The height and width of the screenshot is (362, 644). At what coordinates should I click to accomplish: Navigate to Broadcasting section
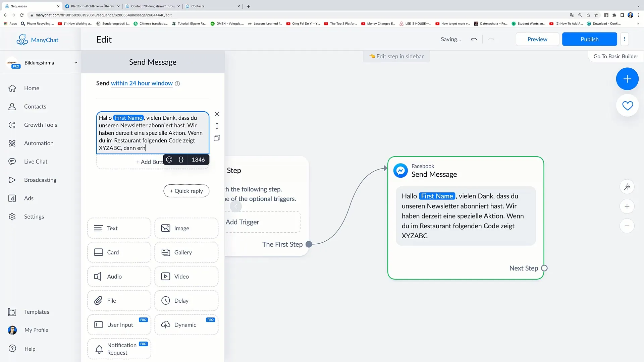[x=40, y=180]
